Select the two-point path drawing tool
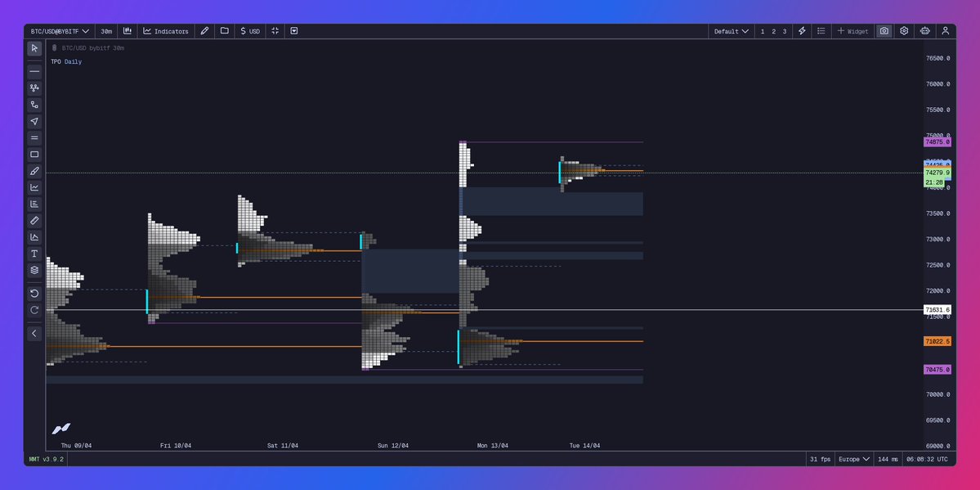Screen dimensions: 980x490 [x=34, y=105]
